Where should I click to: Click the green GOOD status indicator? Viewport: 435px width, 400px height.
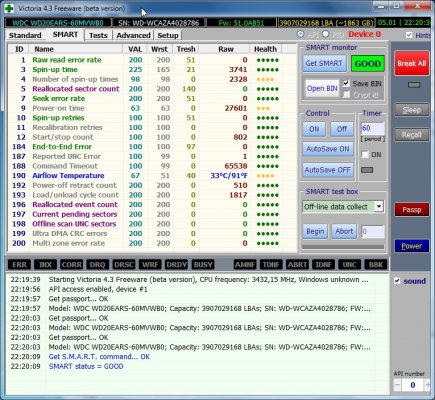coord(368,64)
